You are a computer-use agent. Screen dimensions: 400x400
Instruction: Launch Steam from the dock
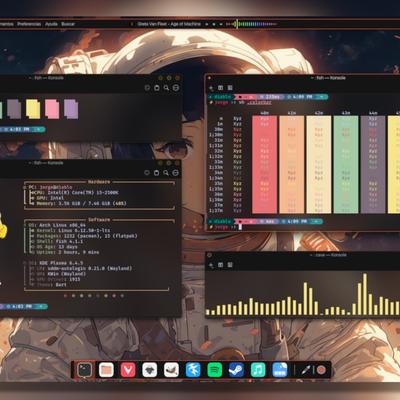coord(236,370)
